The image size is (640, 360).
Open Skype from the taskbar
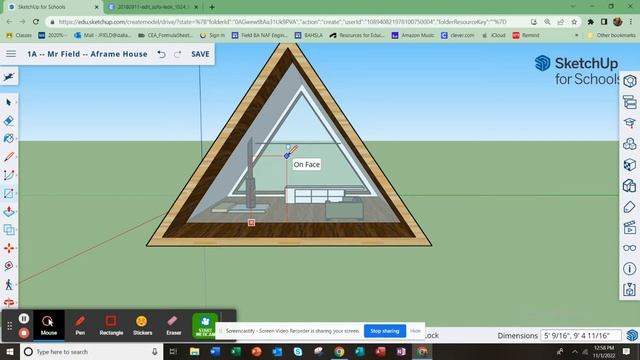(298, 351)
